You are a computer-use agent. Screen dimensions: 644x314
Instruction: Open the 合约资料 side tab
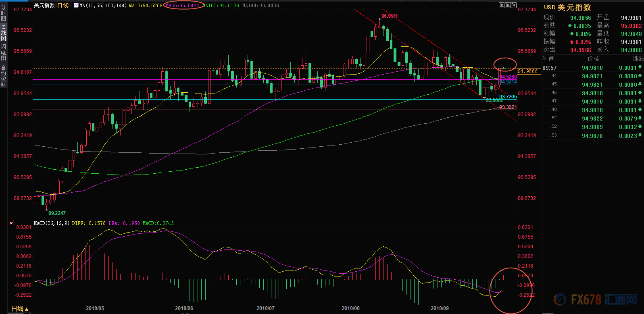point(4,76)
